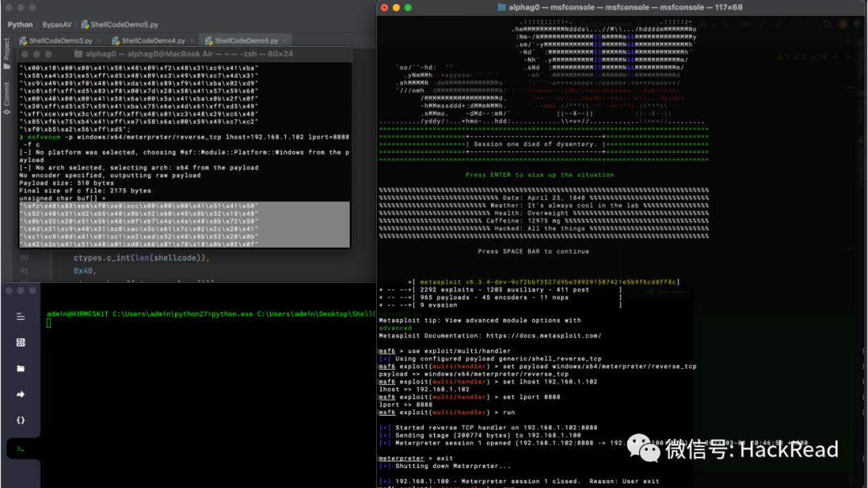The width and height of the screenshot is (868, 488).
Task: Click the folder icon in zsh window title
Action: point(78,54)
